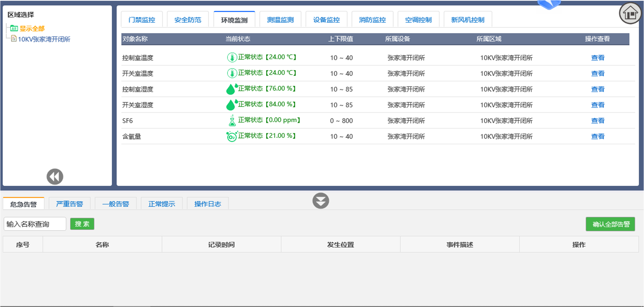Click thermometer icon for 开关室温度

[x=232, y=73]
